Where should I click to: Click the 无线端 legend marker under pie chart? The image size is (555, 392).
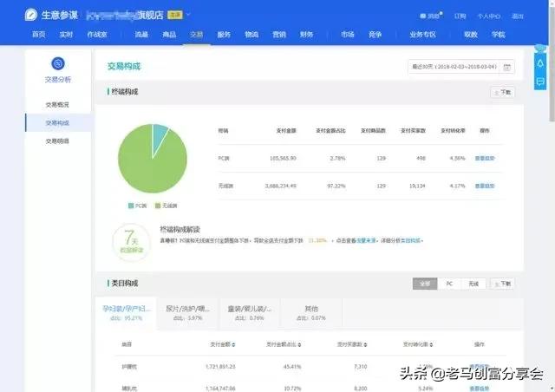point(158,206)
